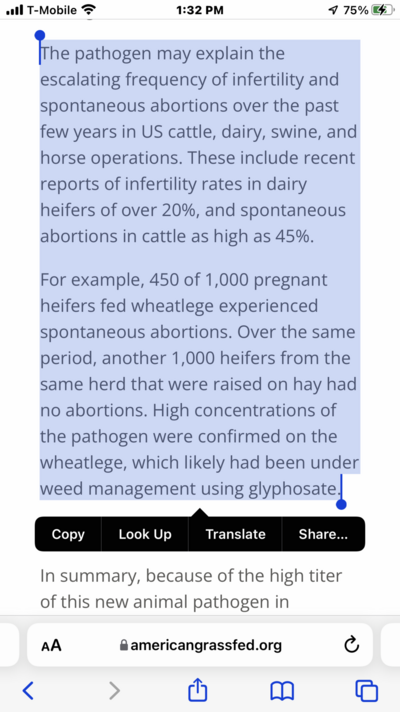Choose Copy from selection menu
This screenshot has width=400, height=712.
[68, 534]
